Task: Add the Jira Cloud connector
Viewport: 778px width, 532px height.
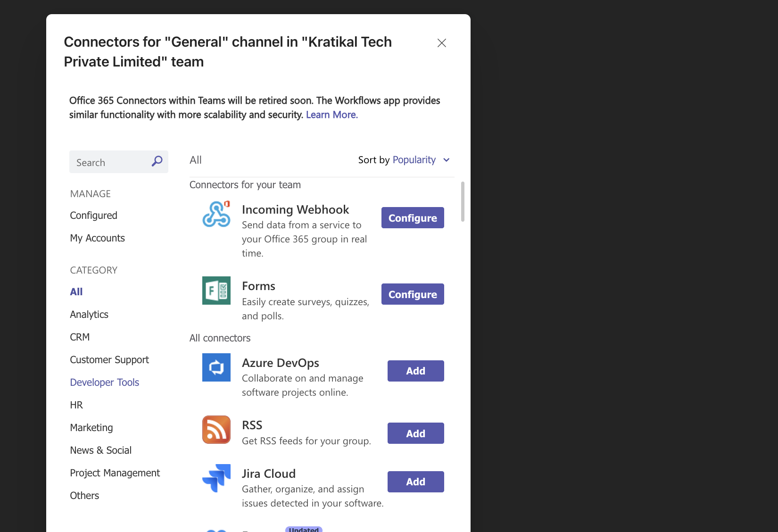Action: (416, 482)
